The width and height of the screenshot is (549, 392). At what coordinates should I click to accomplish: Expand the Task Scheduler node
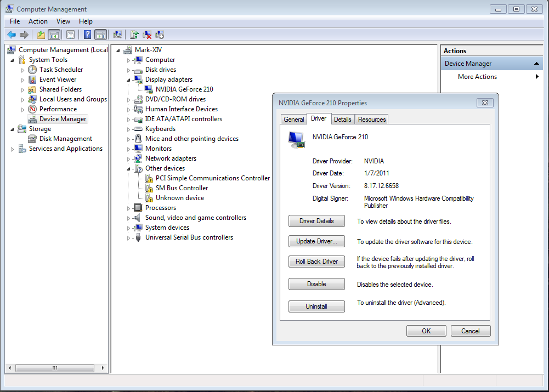(x=22, y=70)
